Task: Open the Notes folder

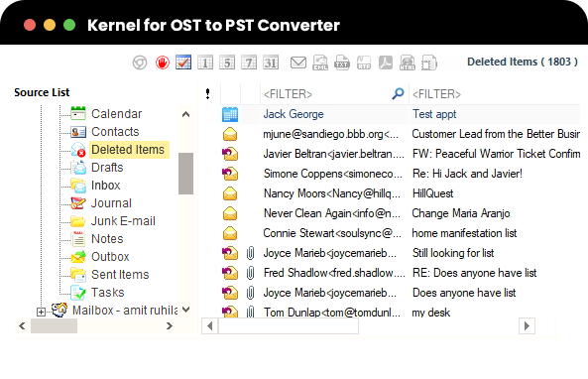Action: click(107, 239)
